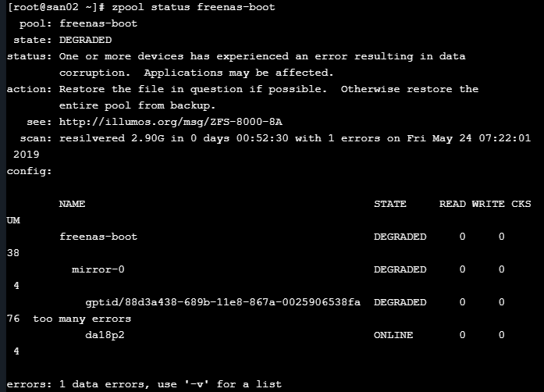This screenshot has width=544, height=392.
Task: Click the NAME column header
Action: (72, 204)
